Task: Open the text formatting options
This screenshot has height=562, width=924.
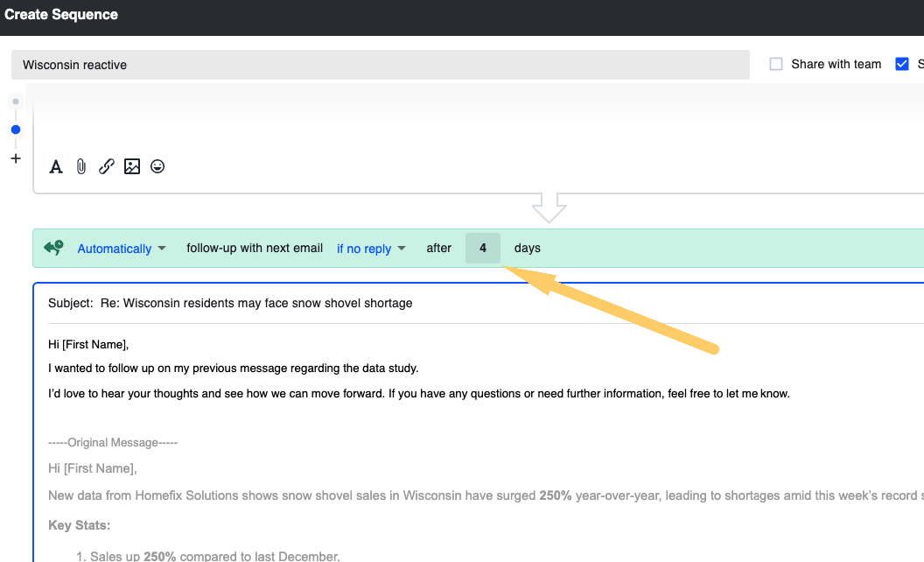Action: point(56,166)
